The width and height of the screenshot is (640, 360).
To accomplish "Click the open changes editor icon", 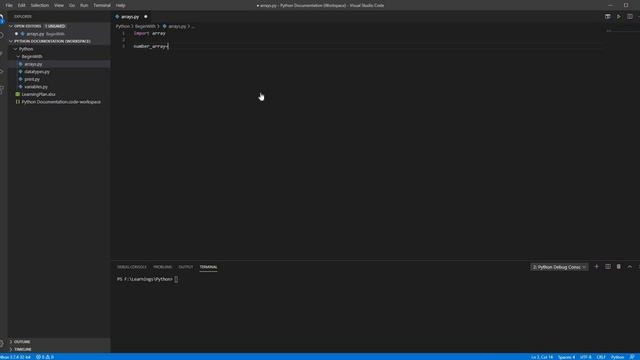I will (608, 17).
